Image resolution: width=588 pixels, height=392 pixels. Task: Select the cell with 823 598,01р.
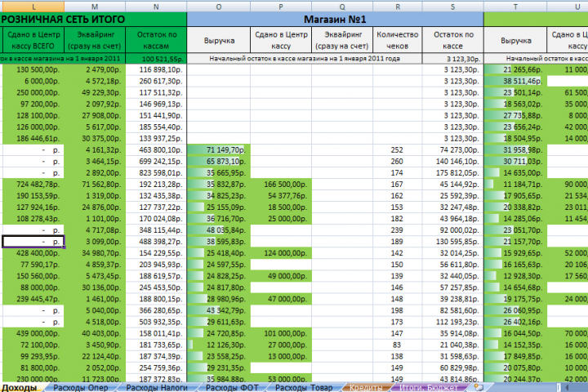tap(156, 173)
